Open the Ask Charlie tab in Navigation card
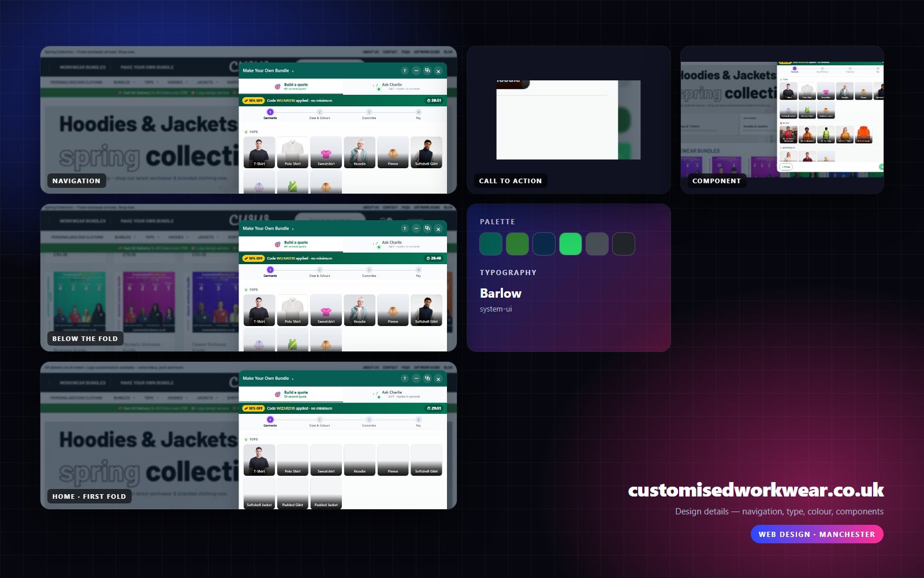 (x=395, y=86)
